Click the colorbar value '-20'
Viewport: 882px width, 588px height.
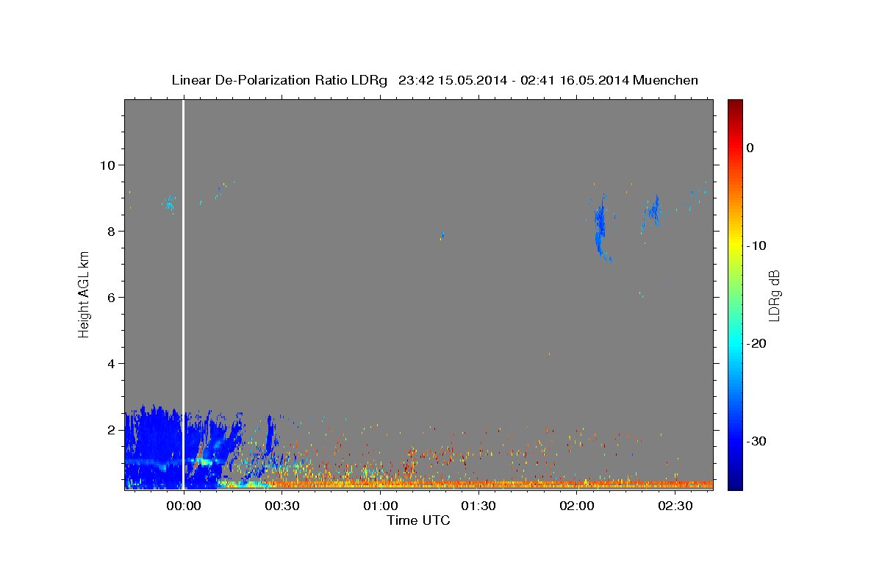point(757,343)
